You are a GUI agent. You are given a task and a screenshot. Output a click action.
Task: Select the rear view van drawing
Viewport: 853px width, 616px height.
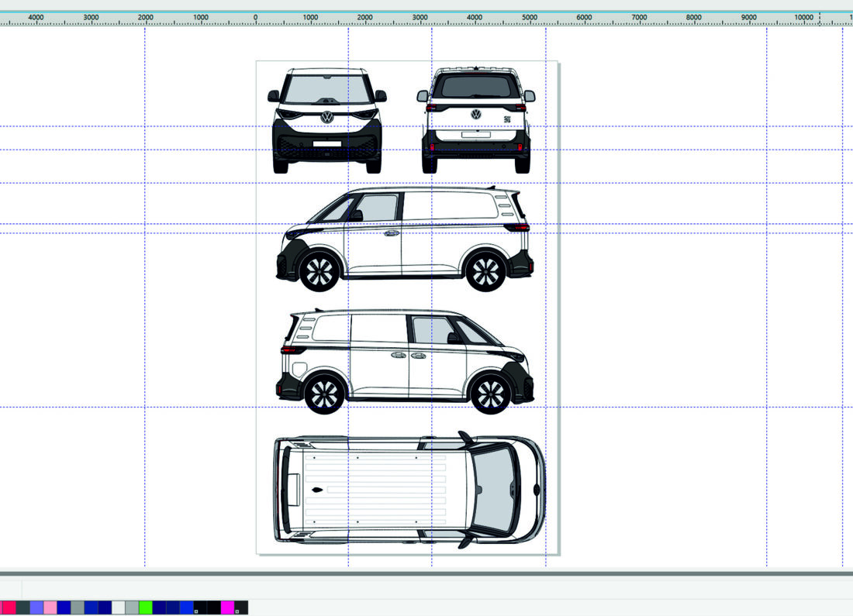[x=475, y=120]
